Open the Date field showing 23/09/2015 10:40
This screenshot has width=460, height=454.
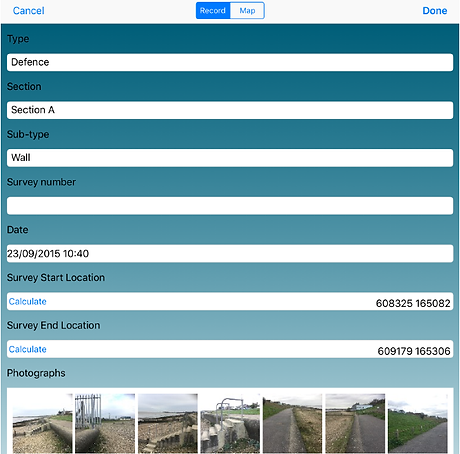[x=230, y=254]
